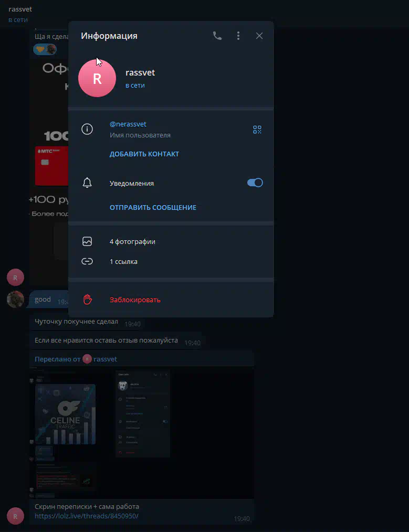Open the 4 фотографии shared media

coord(171,241)
